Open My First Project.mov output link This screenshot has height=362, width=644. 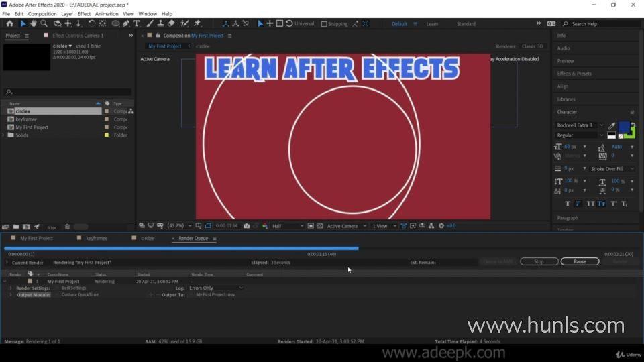click(x=215, y=295)
